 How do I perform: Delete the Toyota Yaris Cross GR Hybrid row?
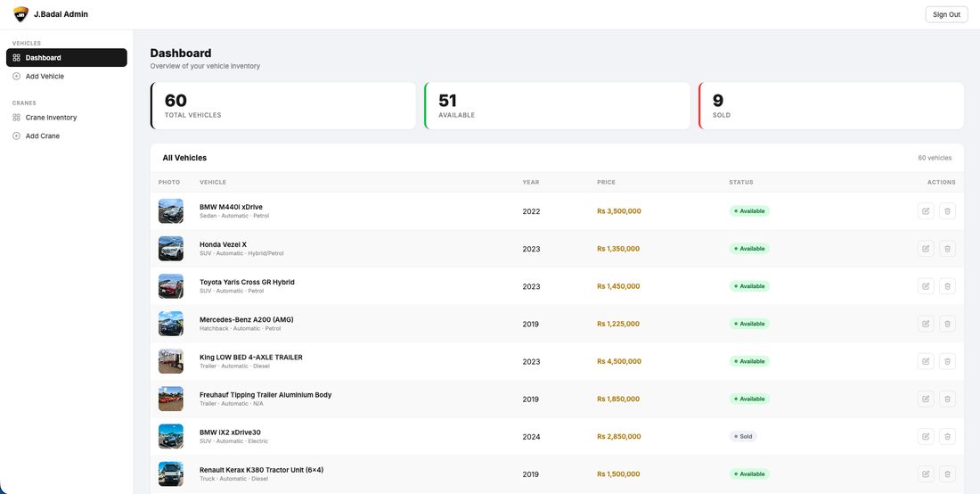[x=947, y=286]
